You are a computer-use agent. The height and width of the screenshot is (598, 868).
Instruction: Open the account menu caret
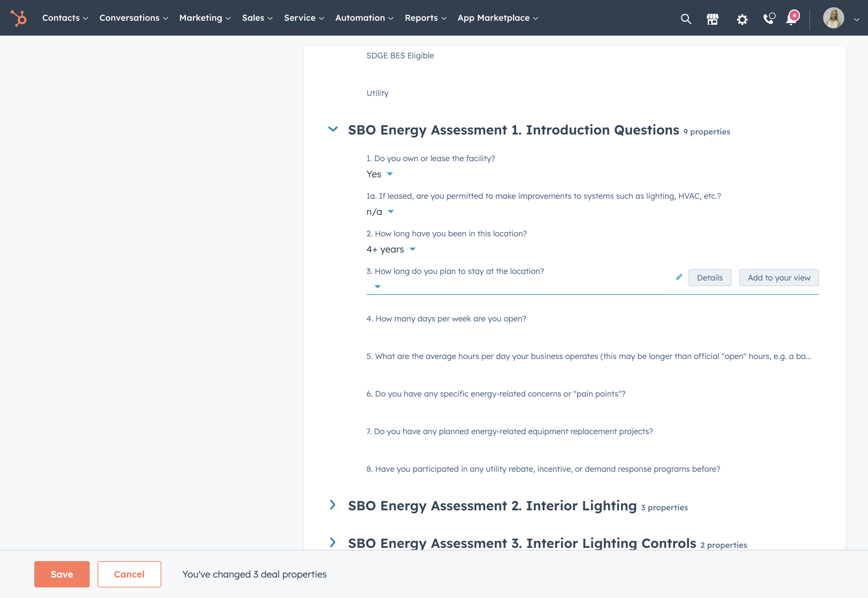pos(856,19)
